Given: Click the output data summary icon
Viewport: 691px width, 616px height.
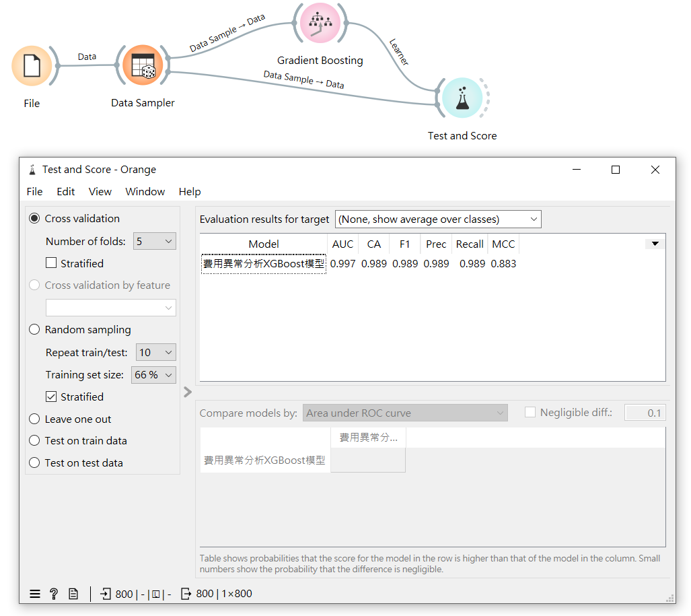Looking at the screenshot, I should point(186,594).
